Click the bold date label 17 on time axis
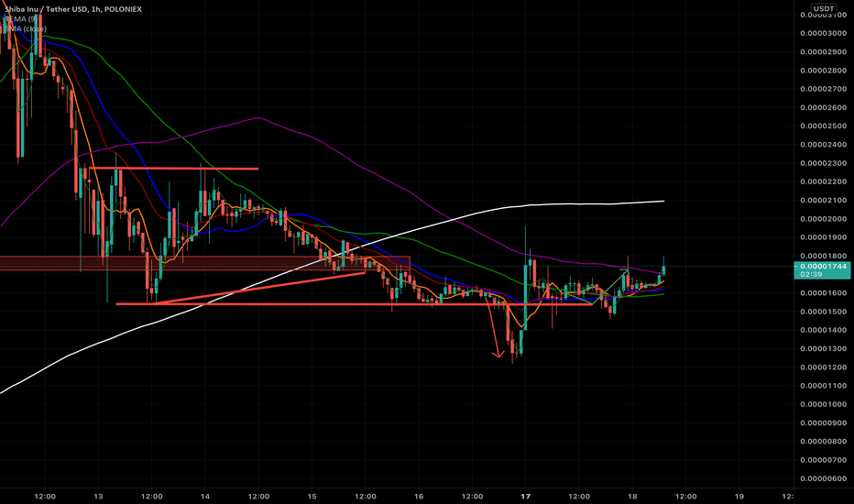 point(525,497)
